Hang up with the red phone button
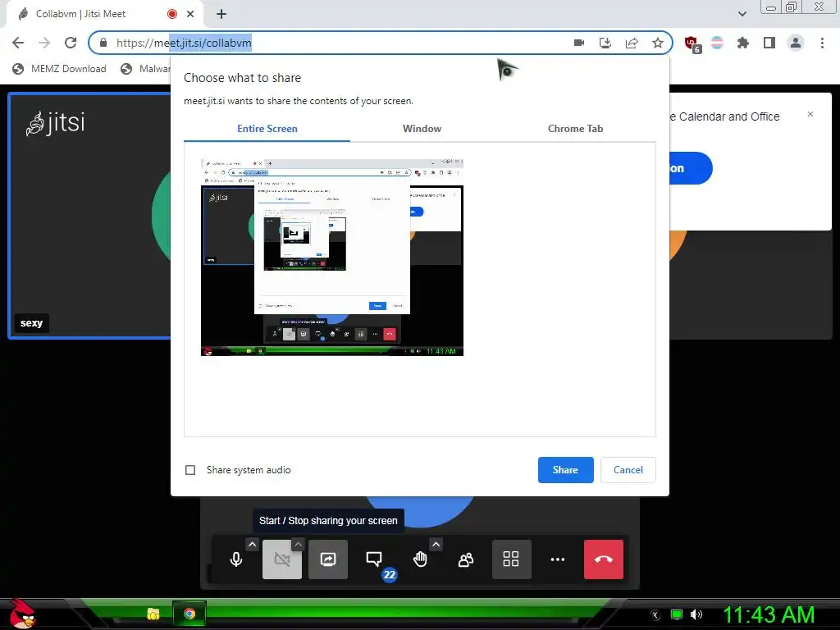 (x=604, y=559)
